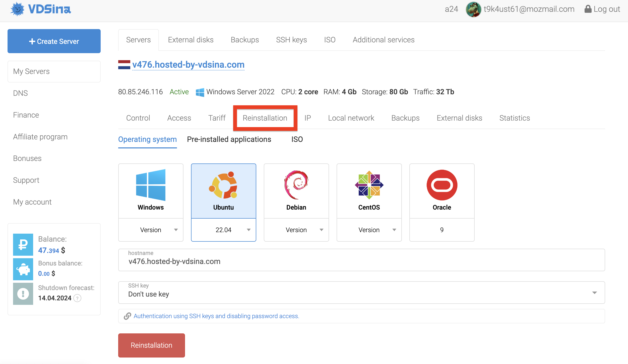
Task: Open the SSH keys tab
Action: 291,40
